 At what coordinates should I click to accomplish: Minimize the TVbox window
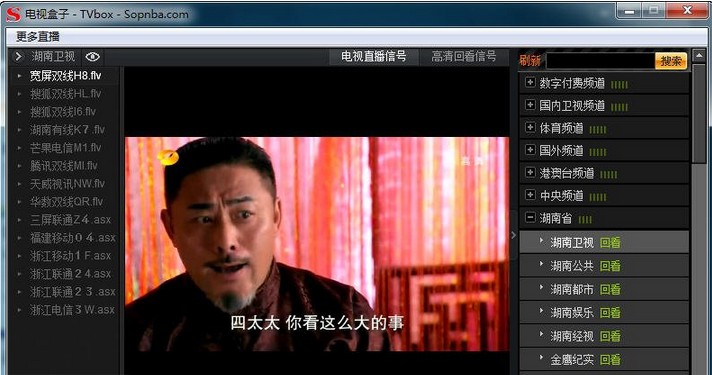click(629, 11)
